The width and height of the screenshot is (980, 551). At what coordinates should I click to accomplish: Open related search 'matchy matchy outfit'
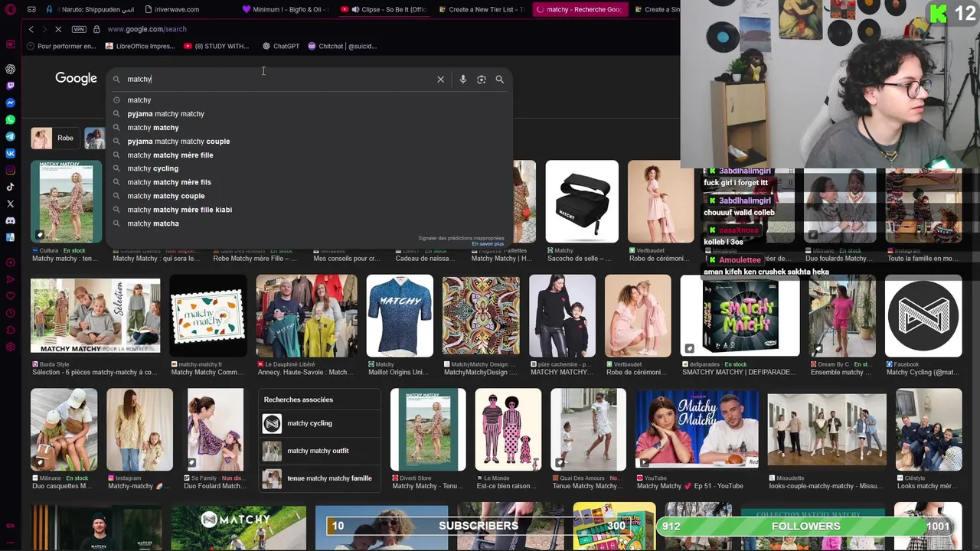pyautogui.click(x=318, y=451)
